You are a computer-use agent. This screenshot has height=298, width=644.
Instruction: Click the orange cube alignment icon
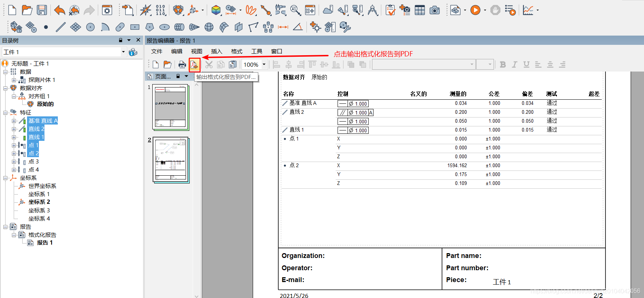pyautogui.click(x=178, y=10)
